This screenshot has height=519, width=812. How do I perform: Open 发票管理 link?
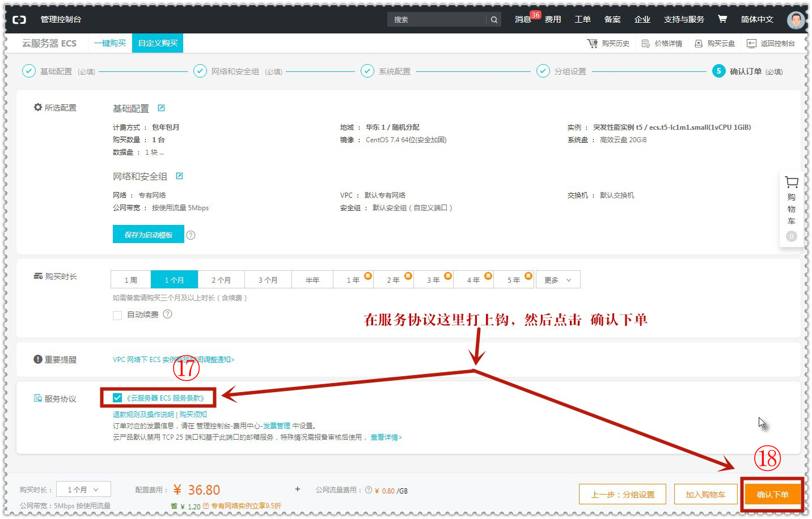click(x=277, y=426)
